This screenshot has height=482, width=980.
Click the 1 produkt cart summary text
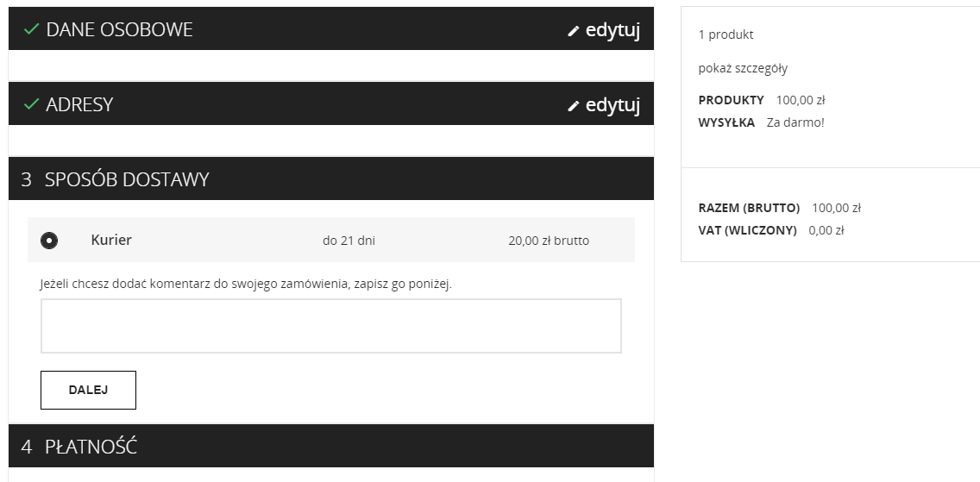tap(726, 34)
